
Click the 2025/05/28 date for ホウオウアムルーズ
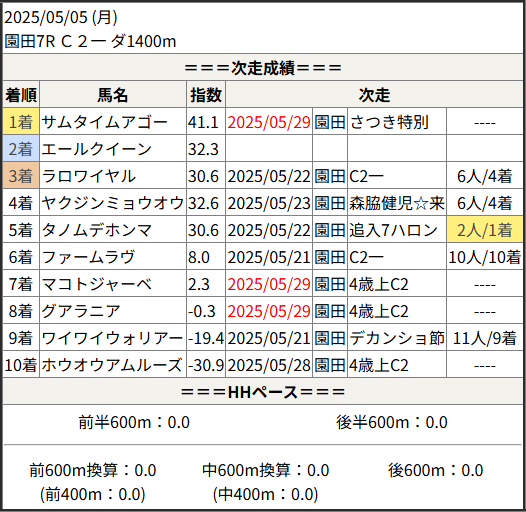[x=269, y=365]
